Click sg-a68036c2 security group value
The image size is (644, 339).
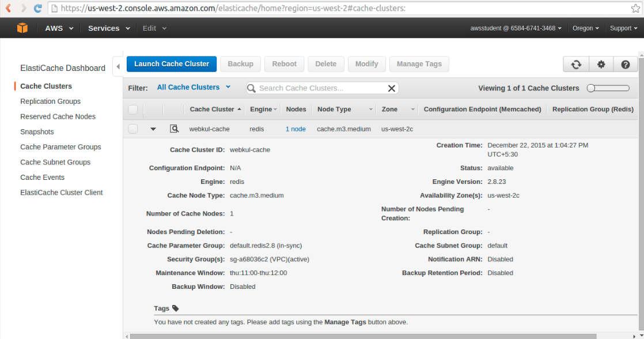pyautogui.click(x=270, y=259)
